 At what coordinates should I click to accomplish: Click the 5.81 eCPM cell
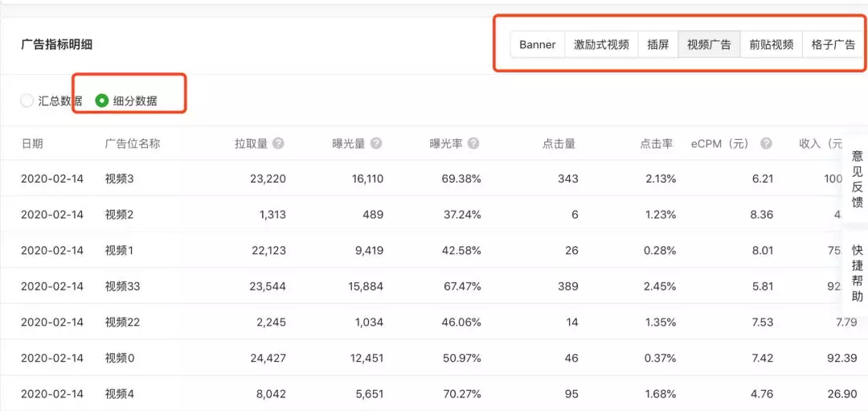762,286
